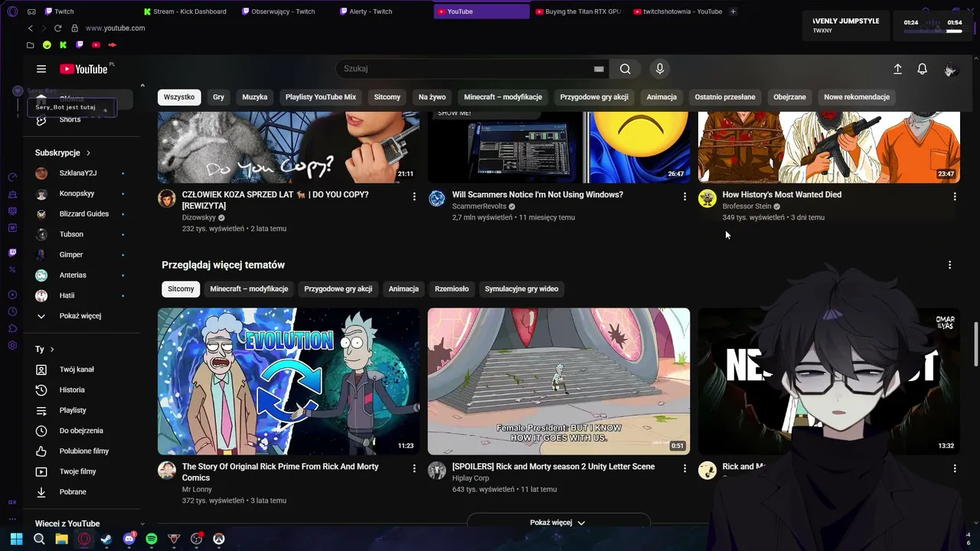Play the Rick Prime Evolution video thumbnail
The image size is (980, 551).
pyautogui.click(x=289, y=381)
